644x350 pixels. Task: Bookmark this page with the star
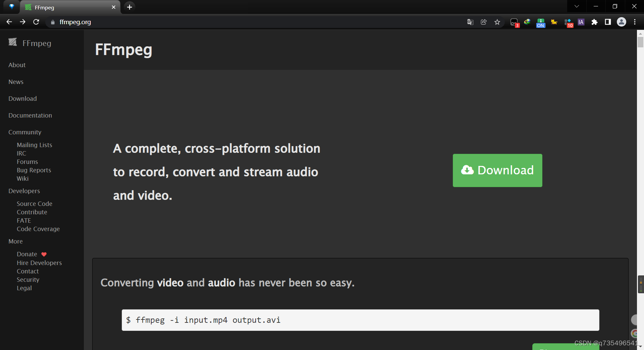(497, 22)
